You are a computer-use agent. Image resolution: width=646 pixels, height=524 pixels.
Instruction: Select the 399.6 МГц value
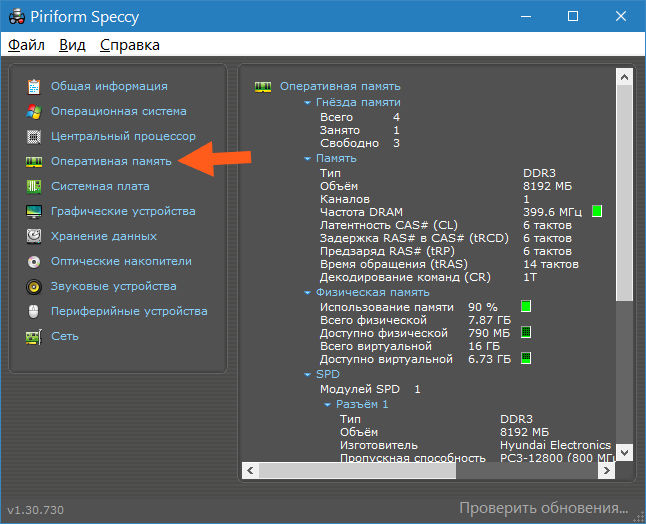coord(552,212)
